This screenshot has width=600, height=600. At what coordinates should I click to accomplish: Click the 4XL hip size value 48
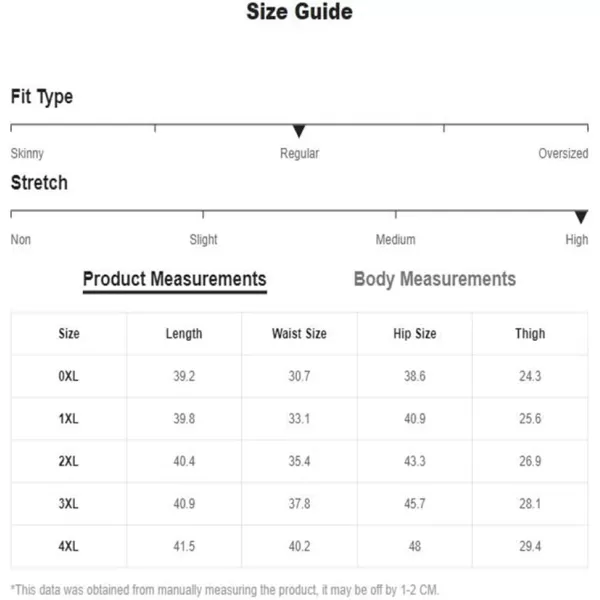pyautogui.click(x=415, y=546)
